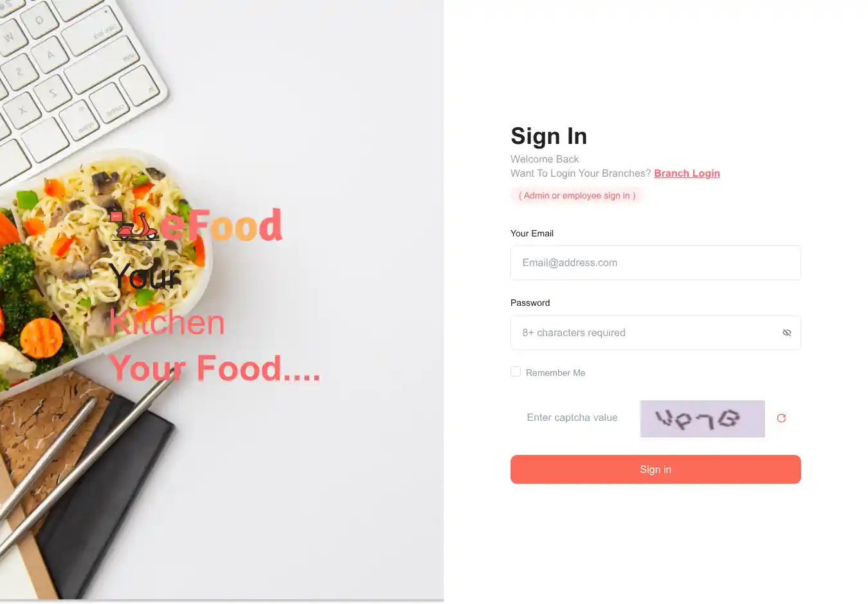Click the Remember Me label text
The height and width of the screenshot is (604, 868).
point(556,373)
